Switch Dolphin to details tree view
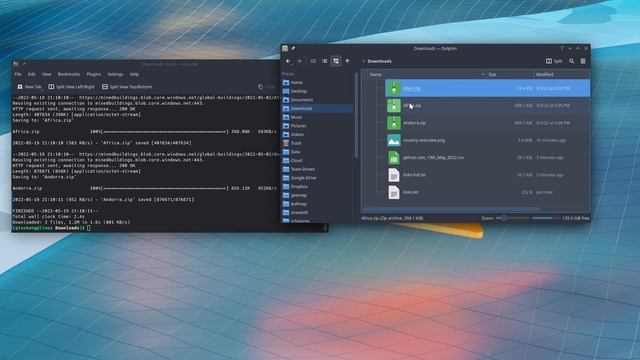This screenshot has width=640, height=360. click(x=336, y=61)
